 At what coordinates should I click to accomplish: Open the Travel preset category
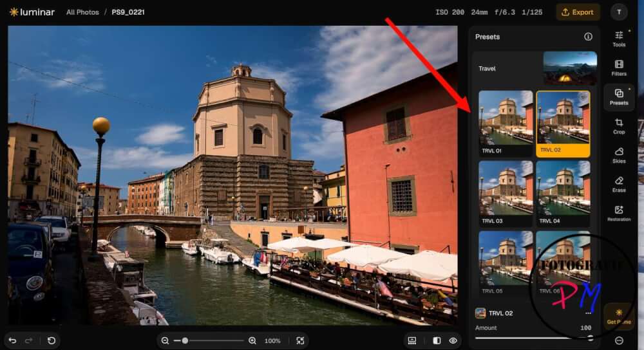pyautogui.click(x=535, y=68)
